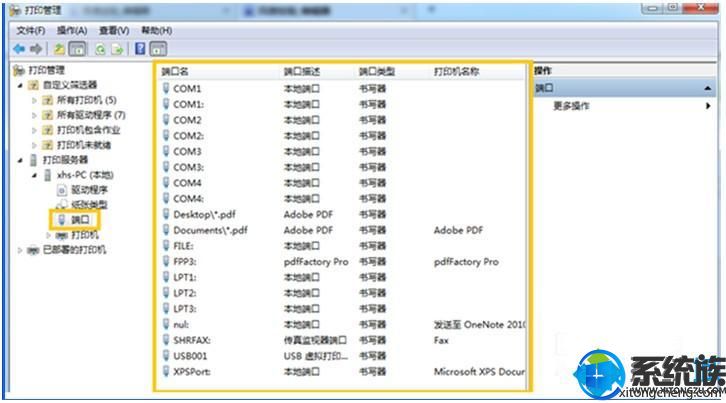Screen dimensions: 726x403
Task: Expand the deployed printers node
Action: [20, 250]
